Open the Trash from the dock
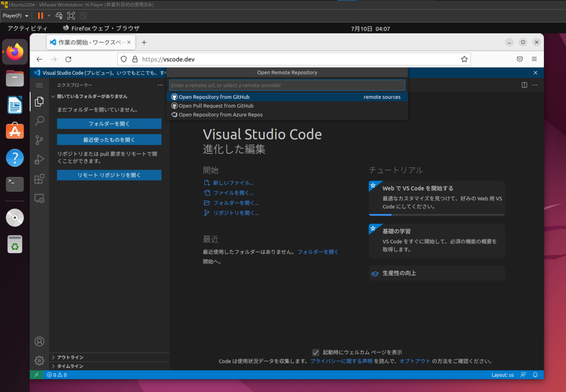 click(x=15, y=244)
